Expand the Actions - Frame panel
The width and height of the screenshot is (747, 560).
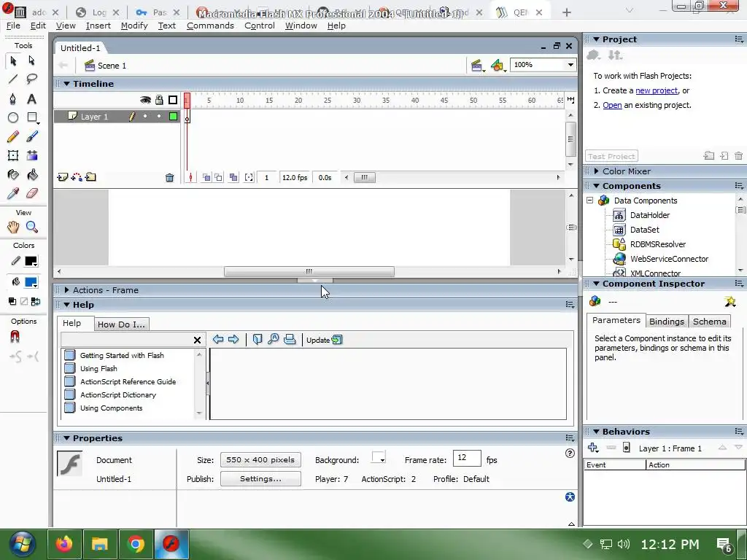66,290
